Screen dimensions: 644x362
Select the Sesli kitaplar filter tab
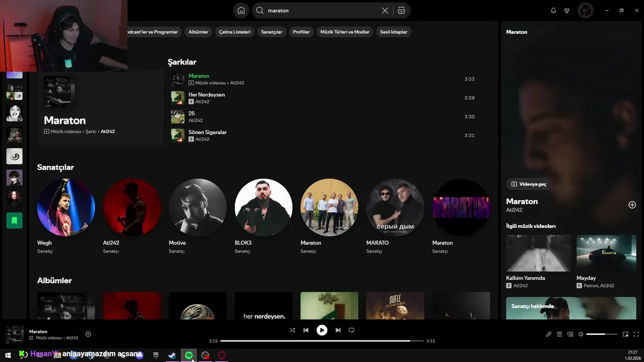tap(394, 32)
